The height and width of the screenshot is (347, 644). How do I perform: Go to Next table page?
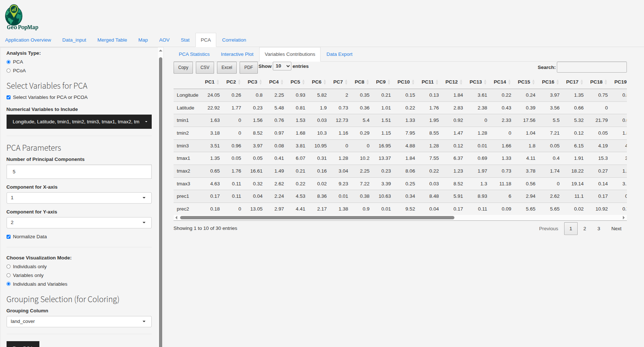tap(616, 229)
